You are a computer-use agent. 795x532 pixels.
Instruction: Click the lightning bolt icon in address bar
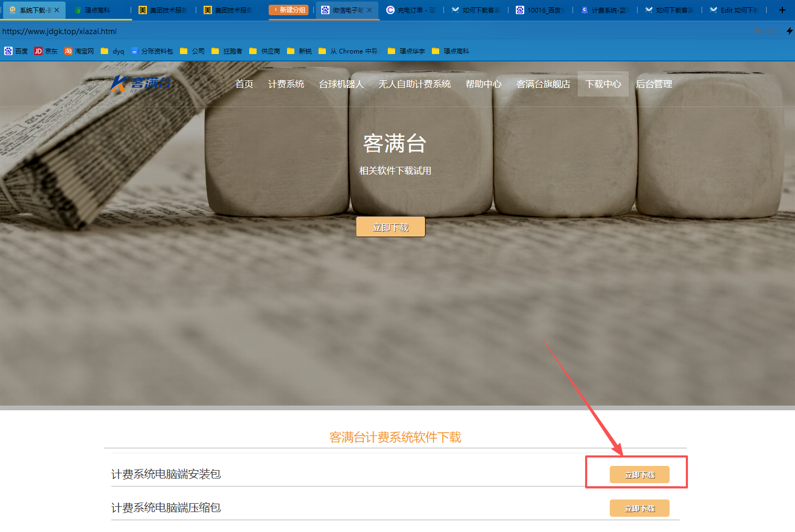click(789, 31)
